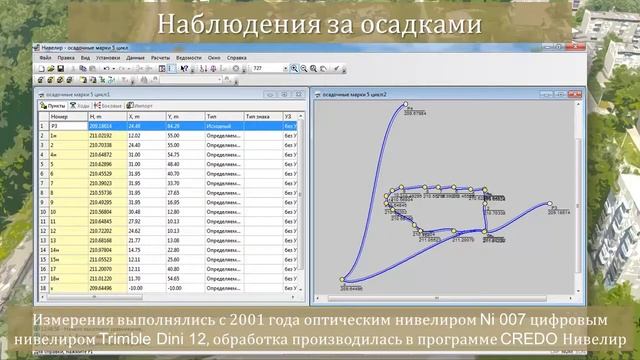The image size is (640, 360).
Task: Click height cell 210.45529
Action: pos(108,173)
